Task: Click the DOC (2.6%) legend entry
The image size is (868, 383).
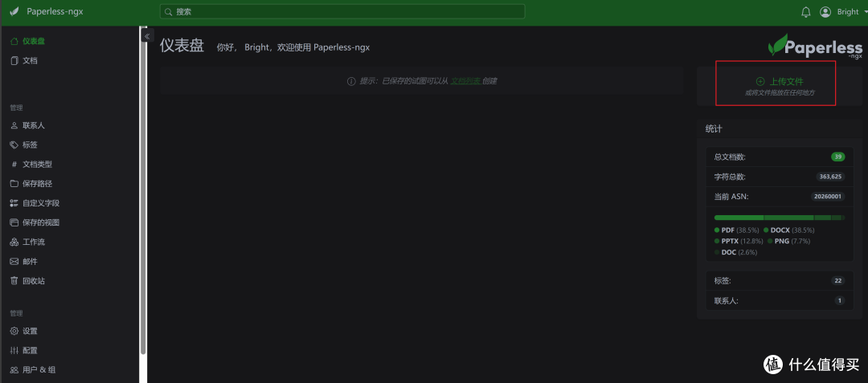Action: coord(735,252)
